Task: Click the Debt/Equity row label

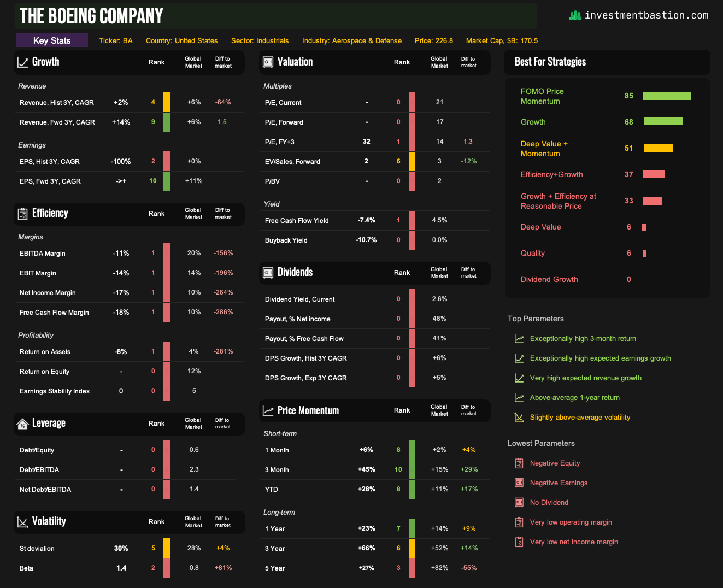Action: point(37,450)
